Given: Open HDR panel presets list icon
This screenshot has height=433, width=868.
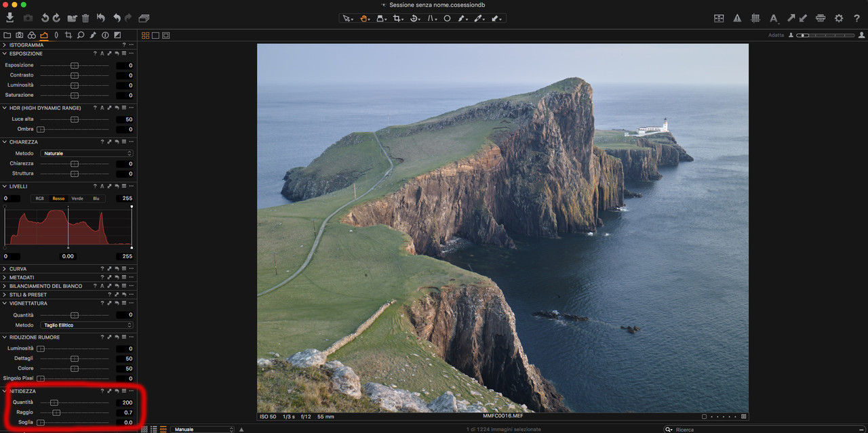Looking at the screenshot, I should click(124, 108).
